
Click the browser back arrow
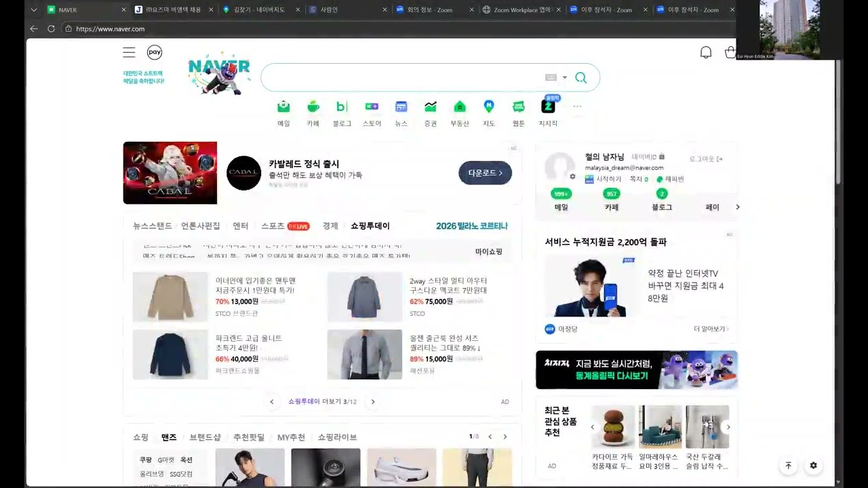(34, 29)
